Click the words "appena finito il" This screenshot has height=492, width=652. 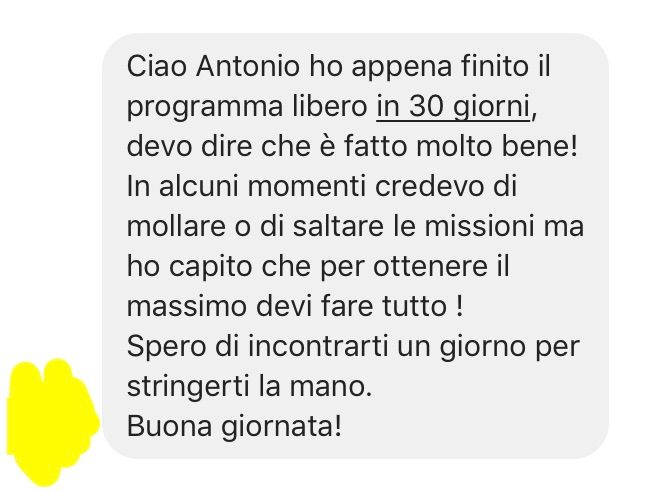[451, 67]
